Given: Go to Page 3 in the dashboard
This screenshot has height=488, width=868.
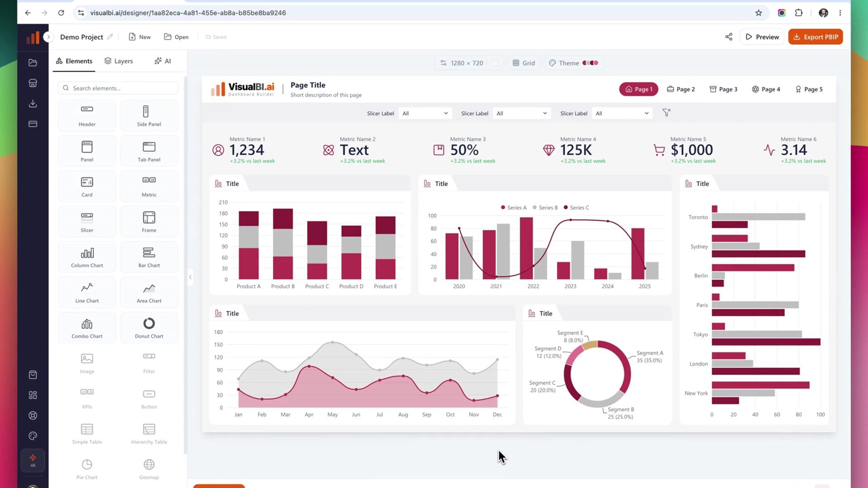Looking at the screenshot, I should click(x=723, y=89).
